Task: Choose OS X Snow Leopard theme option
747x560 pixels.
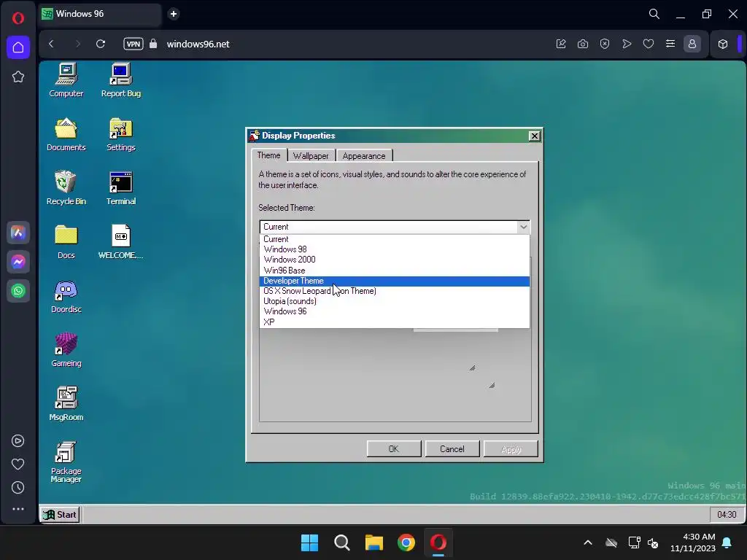Action: tap(395, 291)
